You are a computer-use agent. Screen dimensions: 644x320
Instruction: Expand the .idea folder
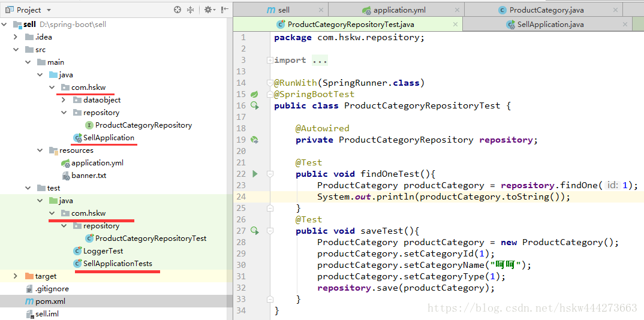pos(16,37)
